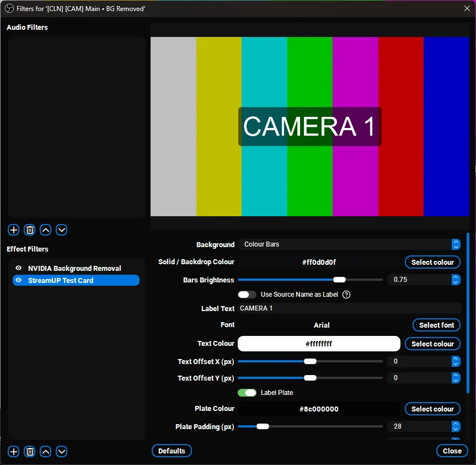Move effect filter up in list
Viewport: 476px width, 465px height.
[x=46, y=451]
